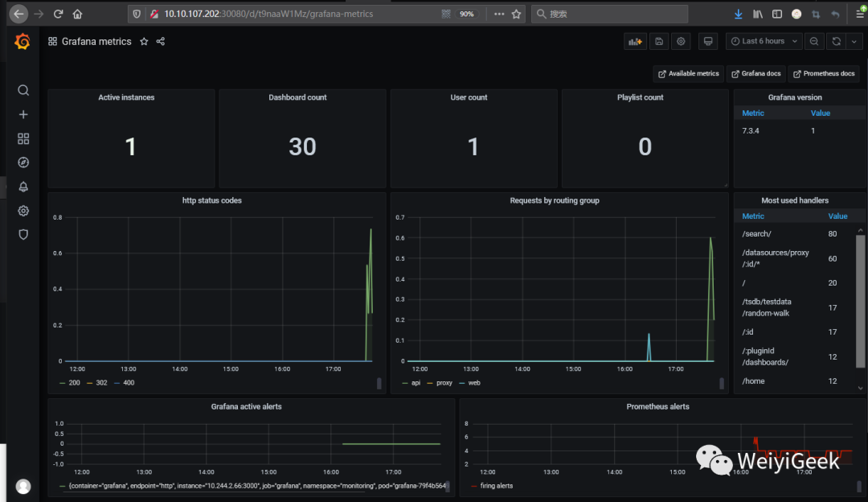Open the Last 6 hours time picker
Viewport: 868px width, 502px height.
(764, 42)
